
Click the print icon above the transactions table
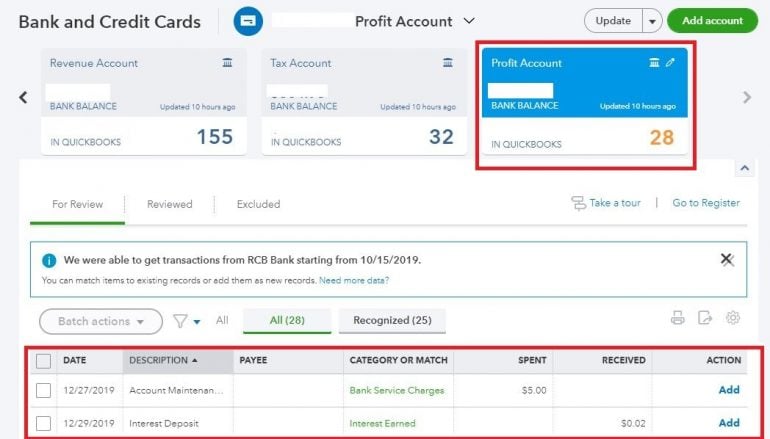677,318
